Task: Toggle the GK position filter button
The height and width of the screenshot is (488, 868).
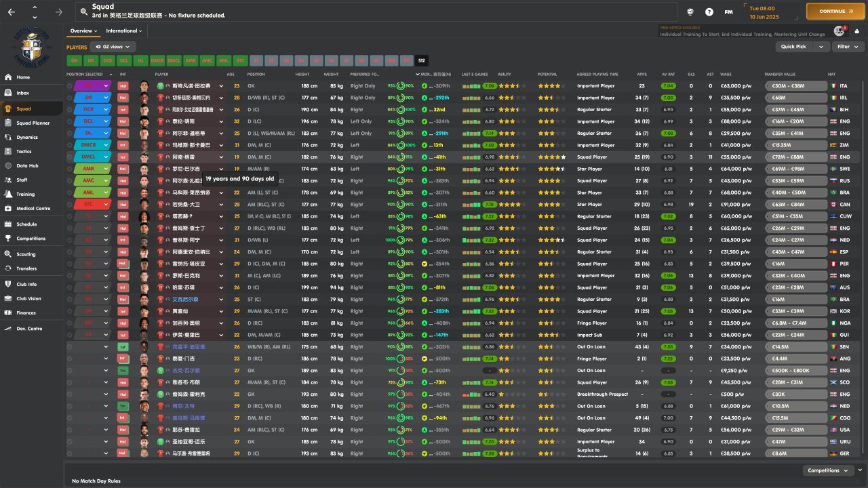Action: click(x=74, y=60)
